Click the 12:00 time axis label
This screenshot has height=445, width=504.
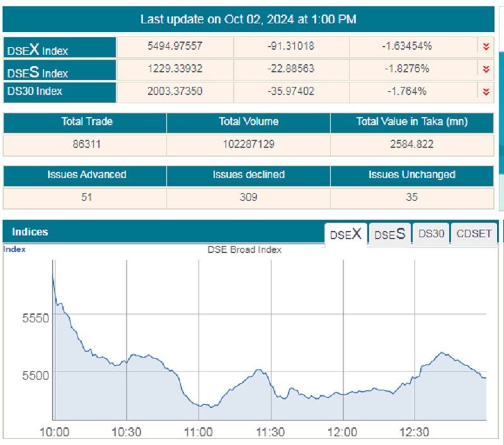[342, 432]
